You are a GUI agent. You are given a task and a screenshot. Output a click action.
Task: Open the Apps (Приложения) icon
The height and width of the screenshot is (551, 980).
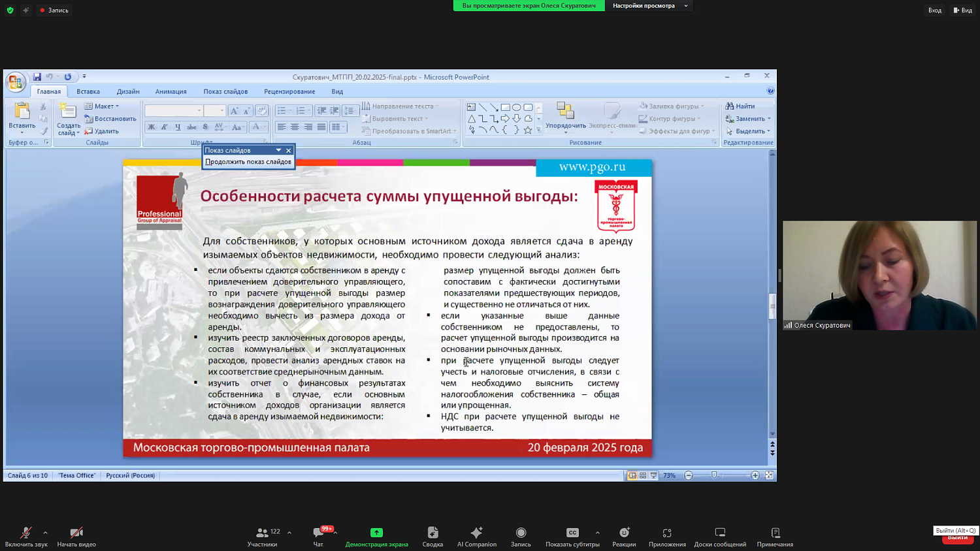pyautogui.click(x=667, y=533)
